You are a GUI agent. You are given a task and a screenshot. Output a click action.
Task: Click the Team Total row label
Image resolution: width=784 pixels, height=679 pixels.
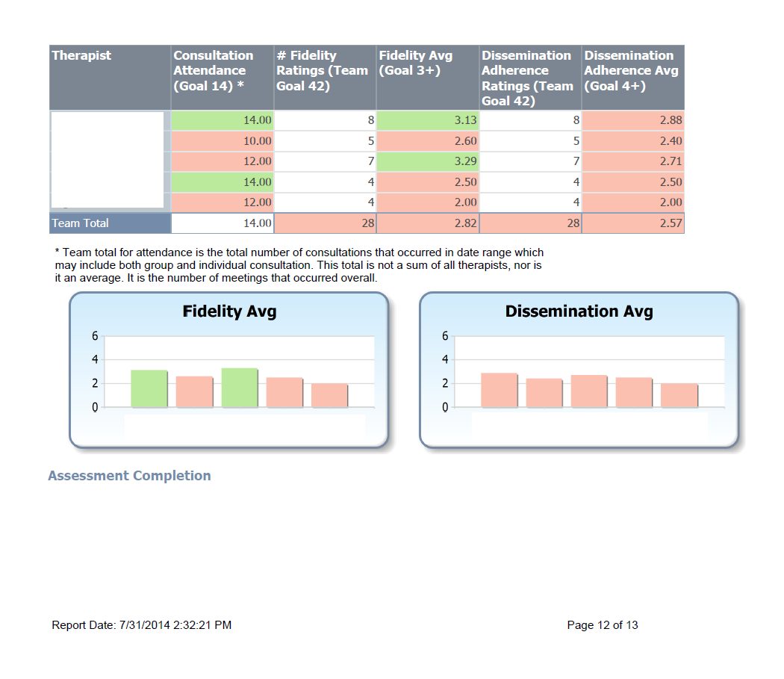[110, 223]
